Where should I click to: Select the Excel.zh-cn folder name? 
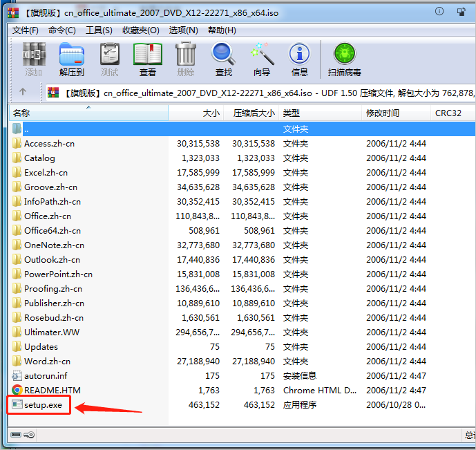pos(46,173)
